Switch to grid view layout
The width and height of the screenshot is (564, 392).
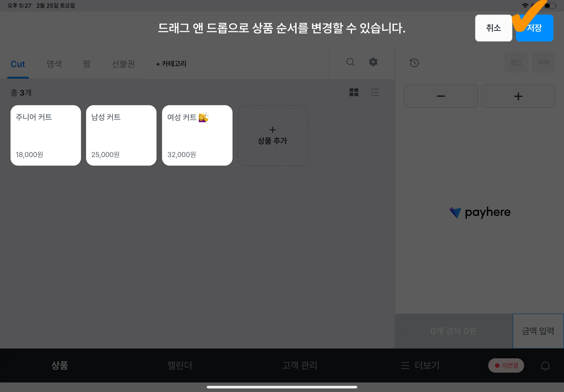point(354,92)
